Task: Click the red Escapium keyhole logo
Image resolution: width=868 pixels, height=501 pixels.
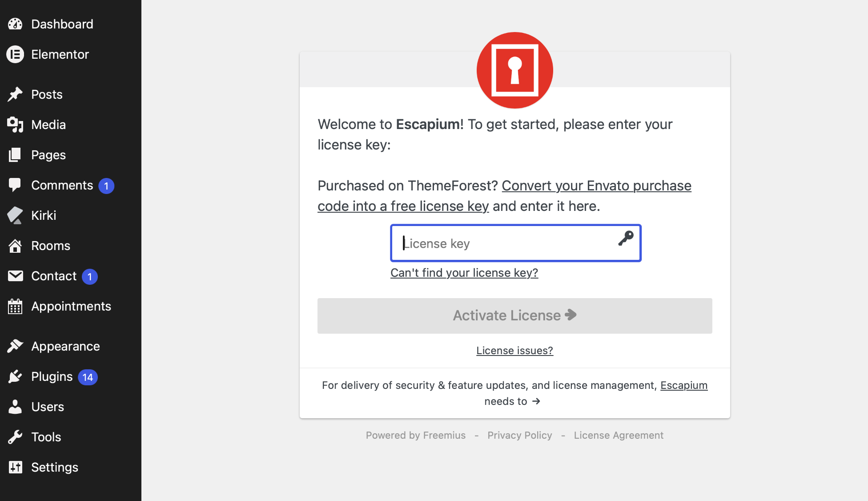Action: click(x=515, y=70)
